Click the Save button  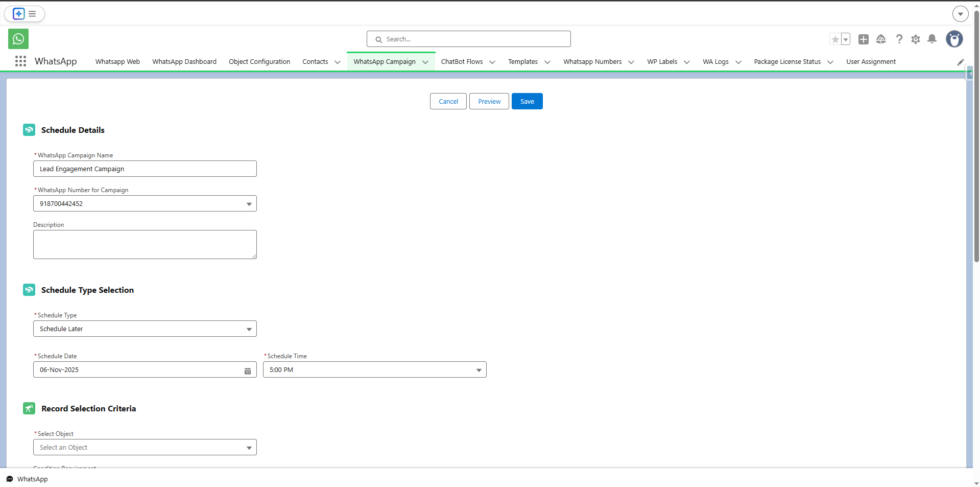527,101
